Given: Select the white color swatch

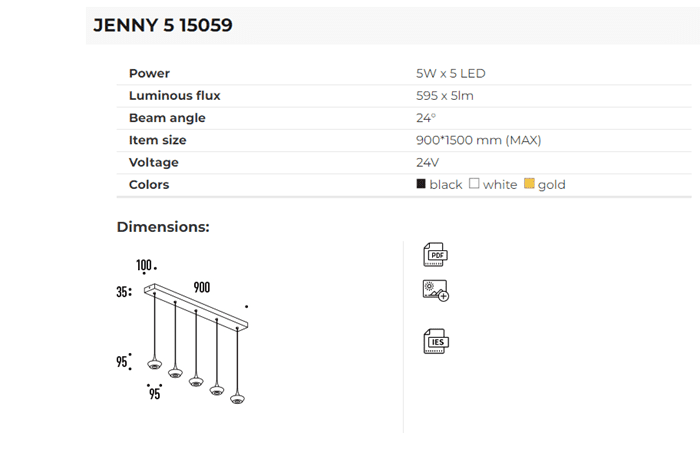Looking at the screenshot, I should 475,184.
